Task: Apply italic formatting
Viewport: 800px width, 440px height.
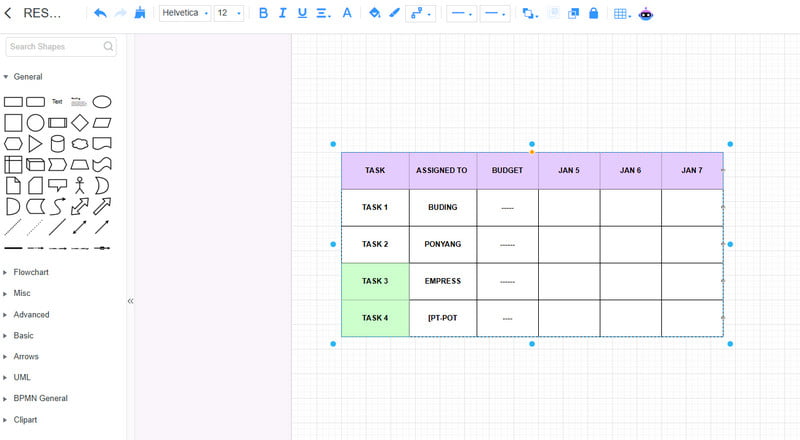Action: click(283, 13)
